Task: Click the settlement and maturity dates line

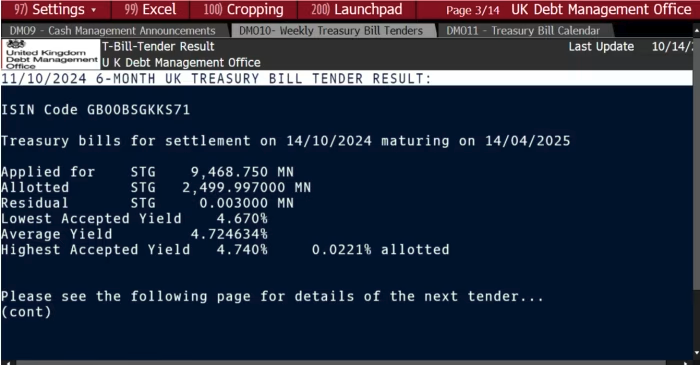Action: coord(286,141)
